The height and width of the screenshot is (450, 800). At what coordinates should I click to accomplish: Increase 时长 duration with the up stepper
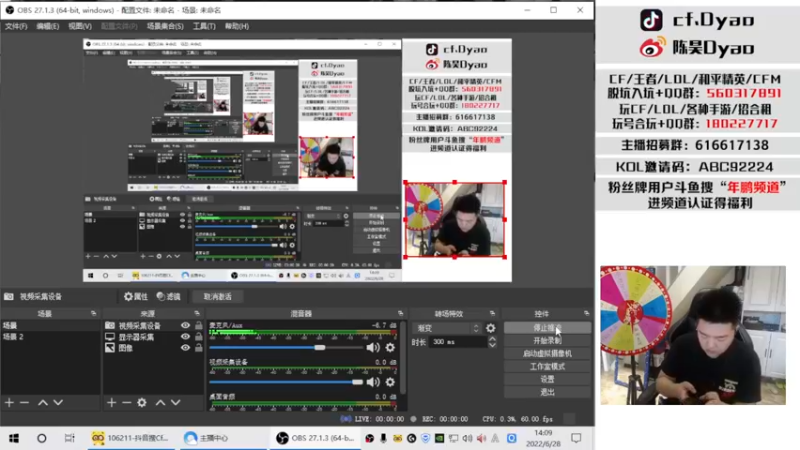[x=492, y=339]
